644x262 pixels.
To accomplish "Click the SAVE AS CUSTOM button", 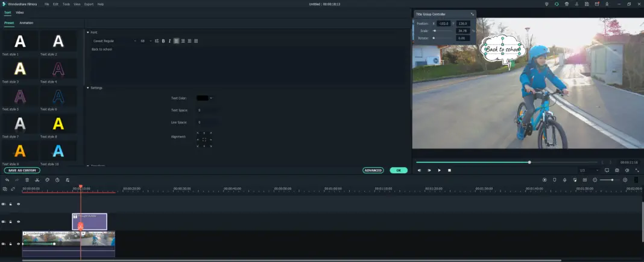I will point(22,170).
